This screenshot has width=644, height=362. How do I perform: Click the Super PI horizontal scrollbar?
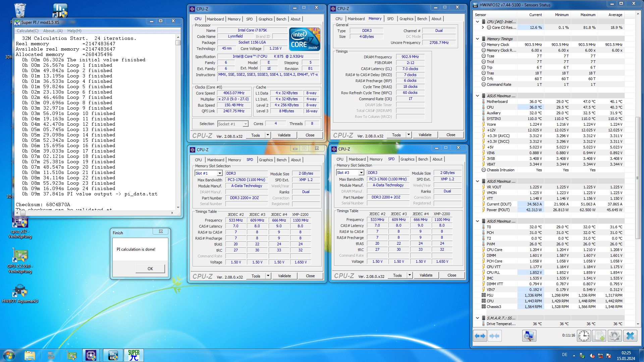(x=95, y=213)
